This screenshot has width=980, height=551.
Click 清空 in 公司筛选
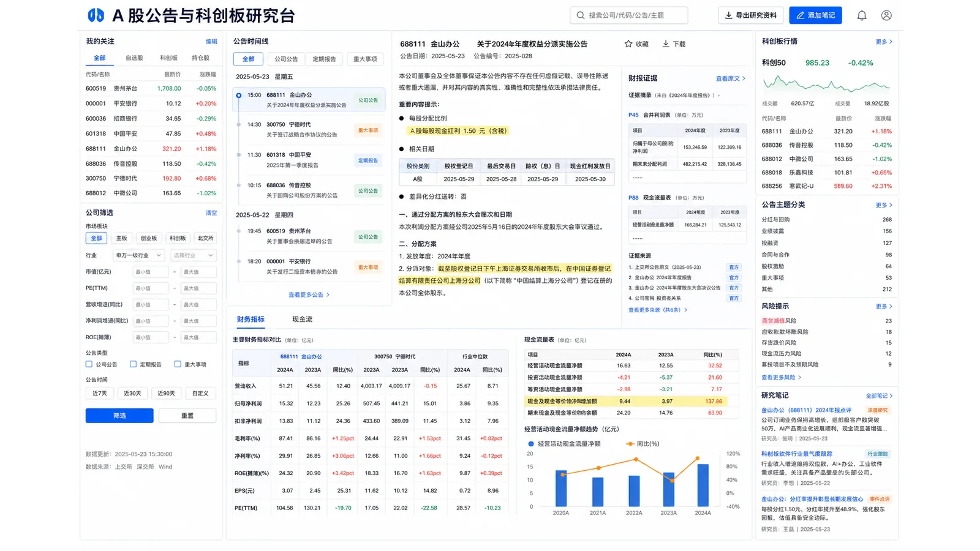[211, 213]
